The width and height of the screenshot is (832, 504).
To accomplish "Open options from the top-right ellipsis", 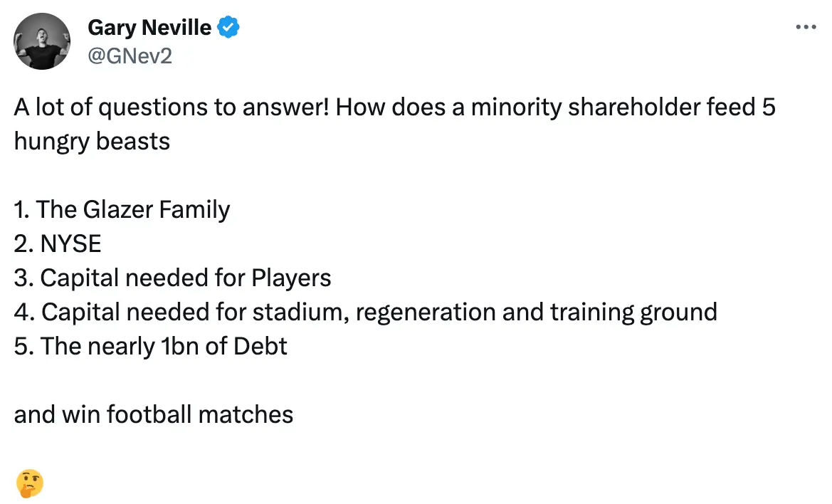I will coord(806,27).
